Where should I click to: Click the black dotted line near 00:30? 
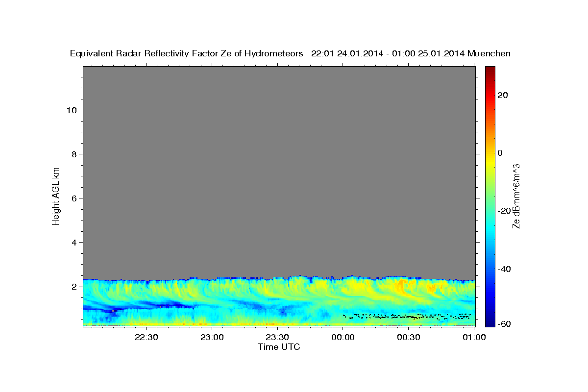(x=408, y=317)
